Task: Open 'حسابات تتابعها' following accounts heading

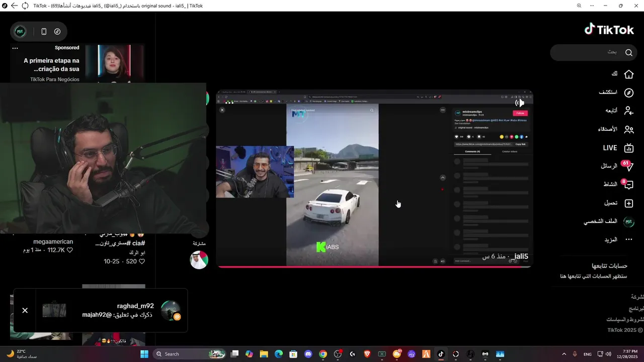Action: [609, 265]
